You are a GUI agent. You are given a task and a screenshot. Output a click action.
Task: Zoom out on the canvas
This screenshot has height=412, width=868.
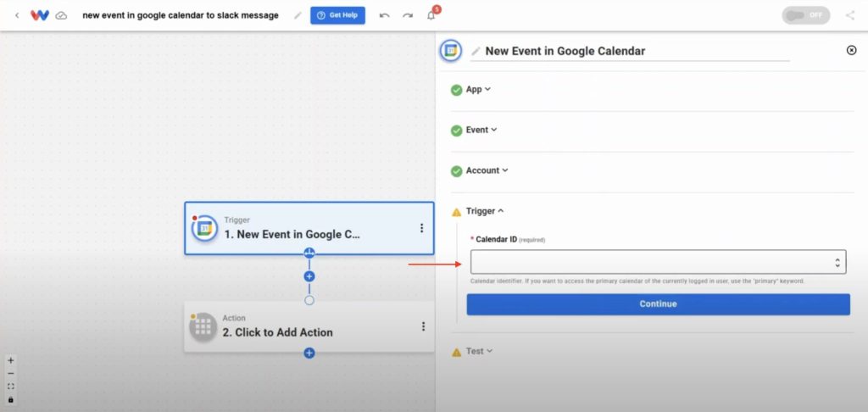[x=10, y=374]
